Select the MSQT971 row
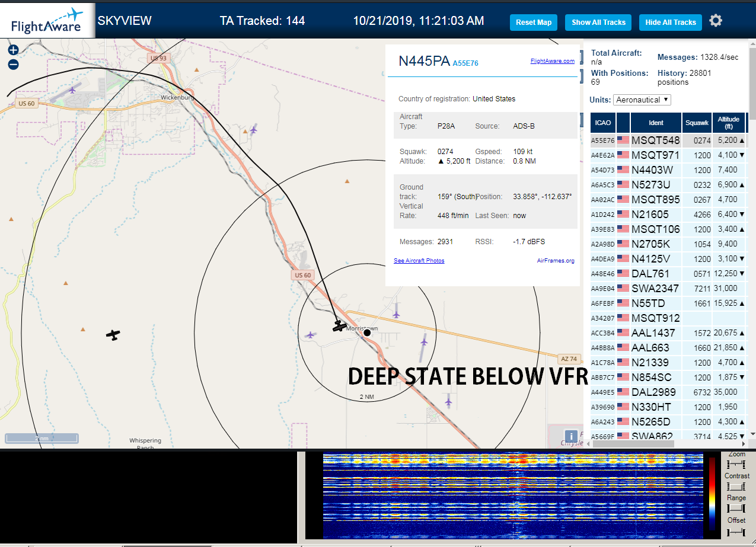The height and width of the screenshot is (547, 756). coord(668,155)
